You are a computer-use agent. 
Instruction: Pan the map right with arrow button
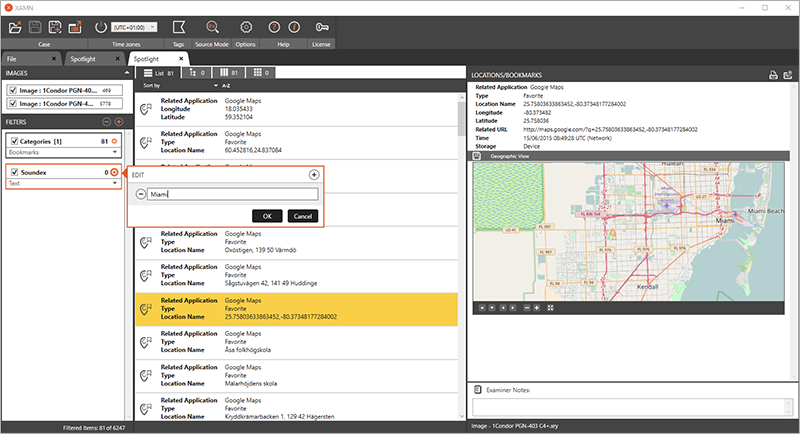pyautogui.click(x=513, y=308)
